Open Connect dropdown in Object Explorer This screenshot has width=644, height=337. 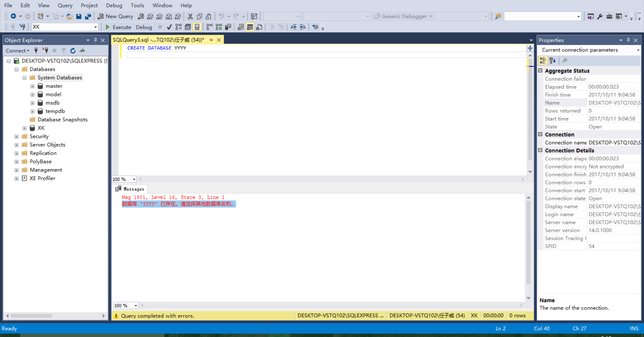(17, 51)
